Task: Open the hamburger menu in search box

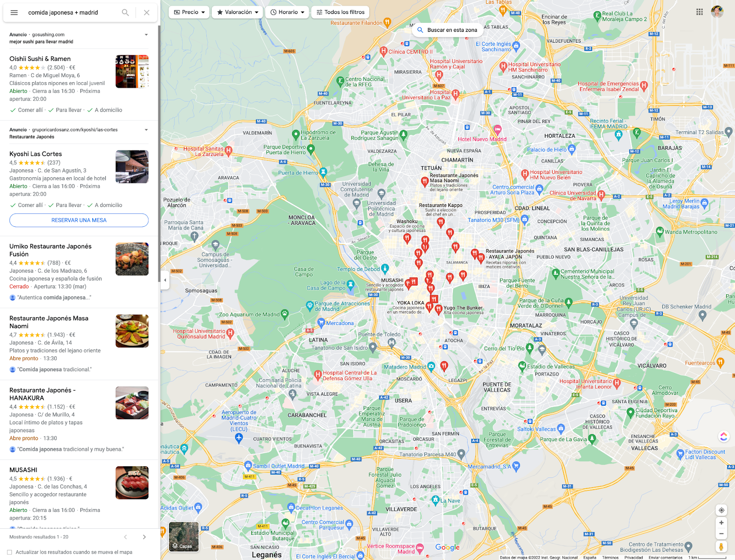Action: 14,12
